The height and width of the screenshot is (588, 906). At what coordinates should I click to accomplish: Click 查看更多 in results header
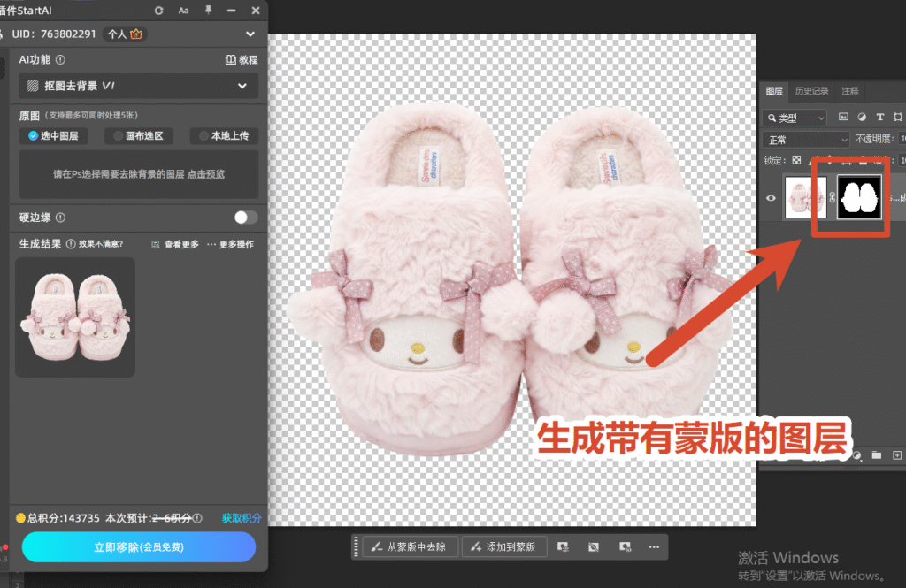click(x=175, y=244)
